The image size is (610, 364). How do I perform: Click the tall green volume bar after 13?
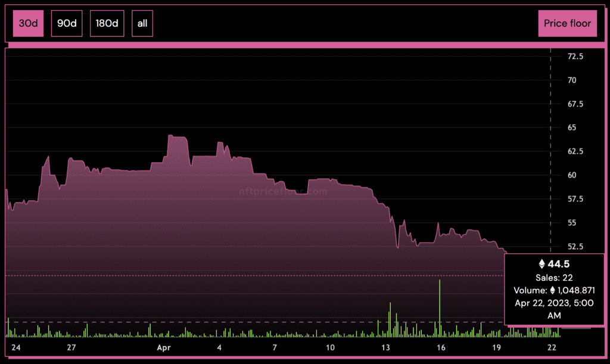point(390,319)
